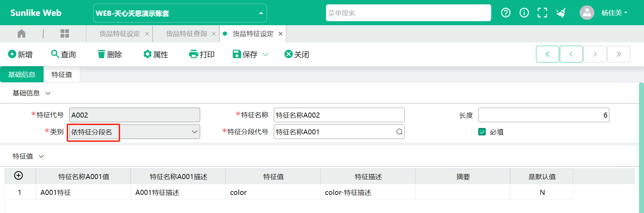Click the clean-up broom icon
Viewport: 644px width, 213px height.
(561, 13)
